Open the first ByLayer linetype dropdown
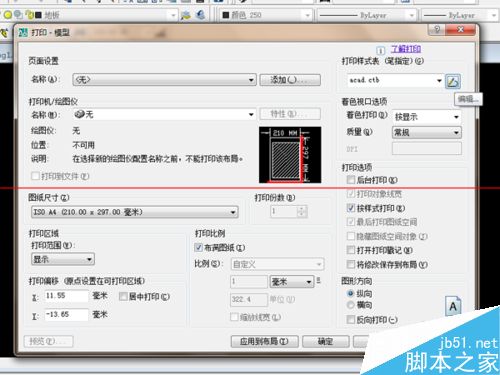This screenshot has width=500, height=375. [366, 15]
